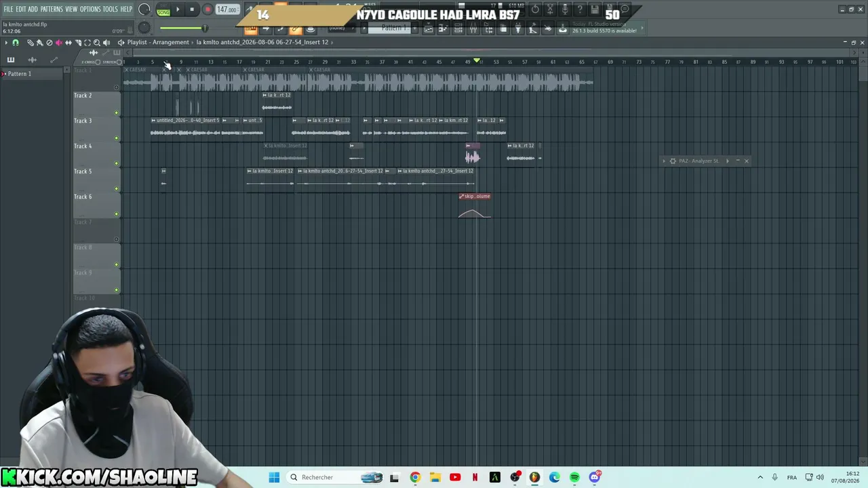Open the PATTERNS menu
Viewport: 868px width, 488px height.
click(52, 9)
